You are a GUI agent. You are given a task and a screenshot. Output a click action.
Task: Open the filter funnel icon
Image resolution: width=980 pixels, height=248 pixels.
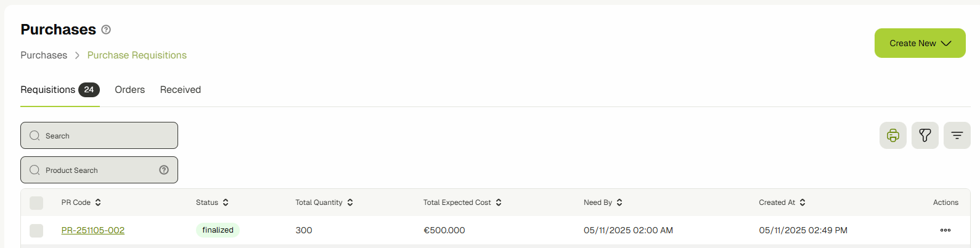click(x=925, y=135)
